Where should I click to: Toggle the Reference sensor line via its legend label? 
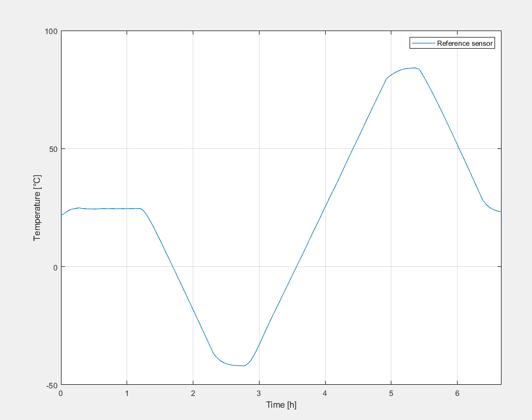(465, 43)
